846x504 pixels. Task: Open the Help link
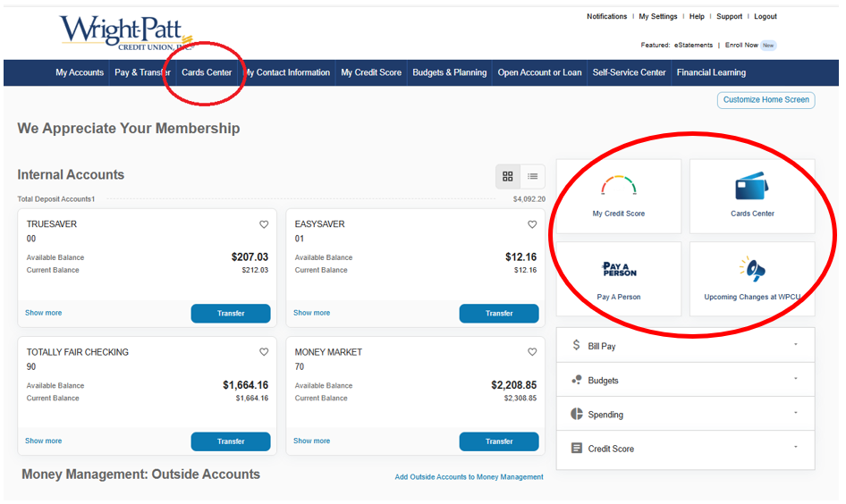697,16
